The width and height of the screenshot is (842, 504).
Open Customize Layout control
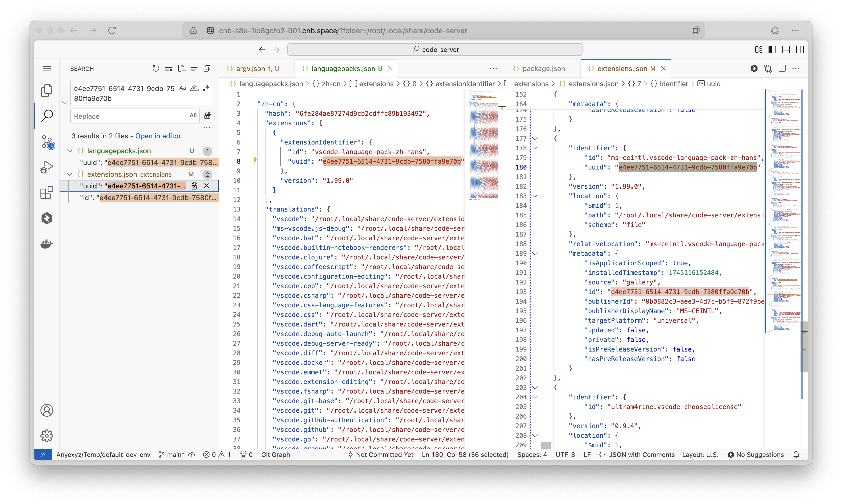[x=758, y=49]
